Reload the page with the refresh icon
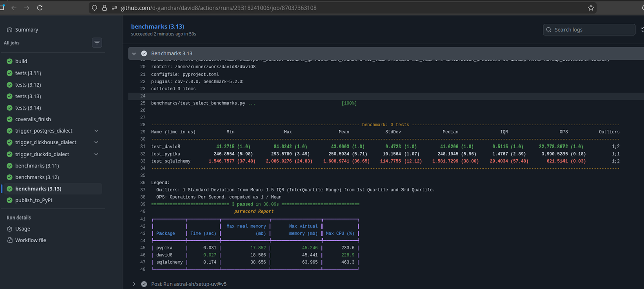Viewport: 644px width, 289px height. 40,8
